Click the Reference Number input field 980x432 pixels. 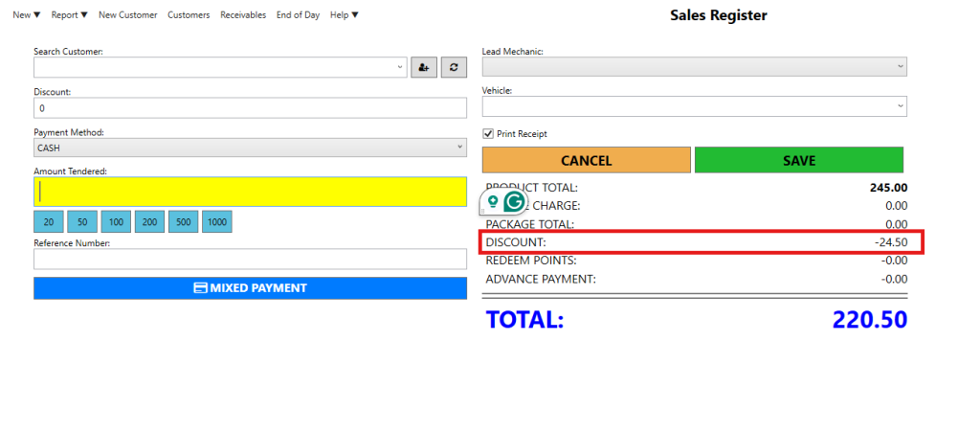(249, 259)
